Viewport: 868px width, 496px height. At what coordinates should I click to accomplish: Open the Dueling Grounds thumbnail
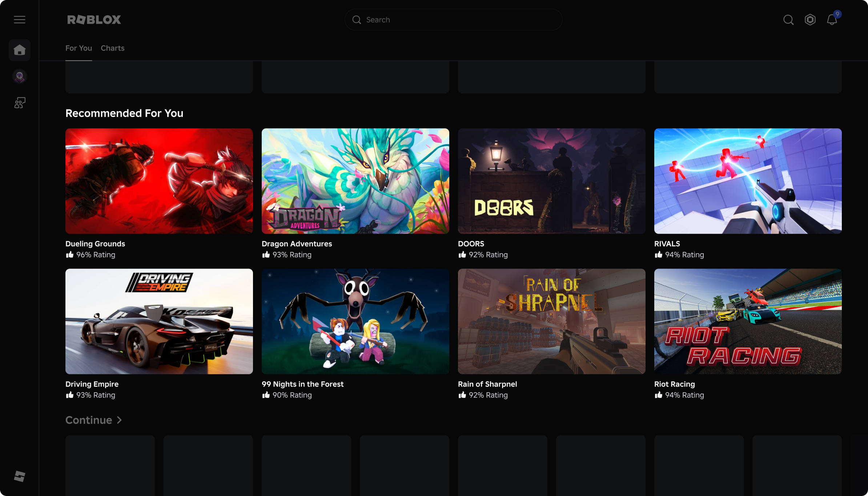point(159,181)
